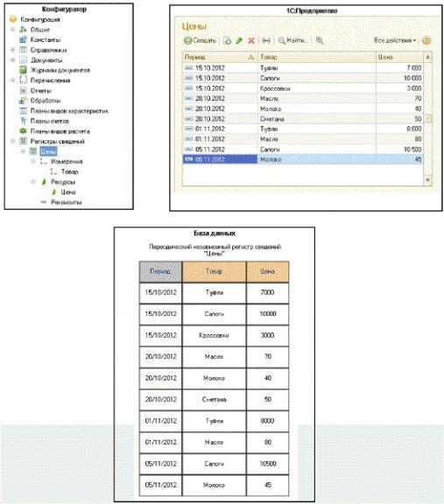Expand the Справочники tree node
The width and height of the screenshot is (444, 504).
pos(13,50)
